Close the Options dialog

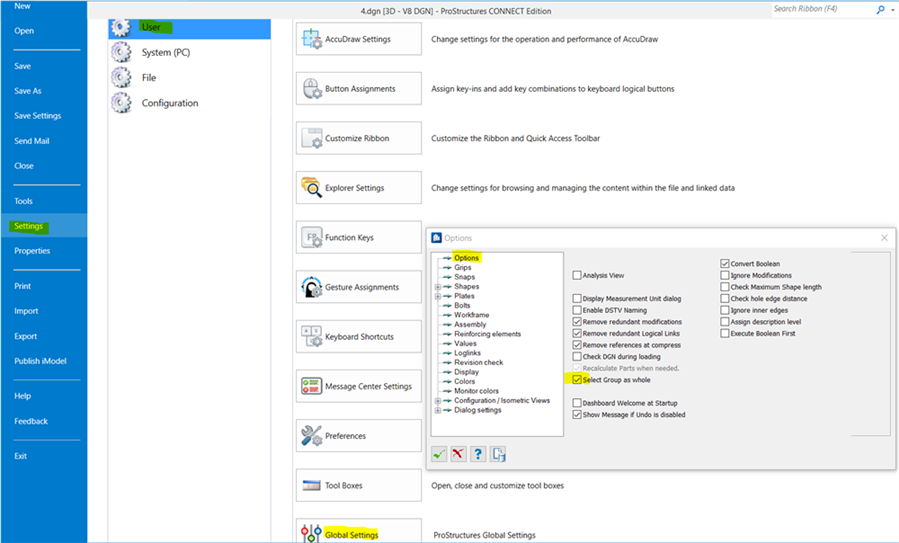884,237
